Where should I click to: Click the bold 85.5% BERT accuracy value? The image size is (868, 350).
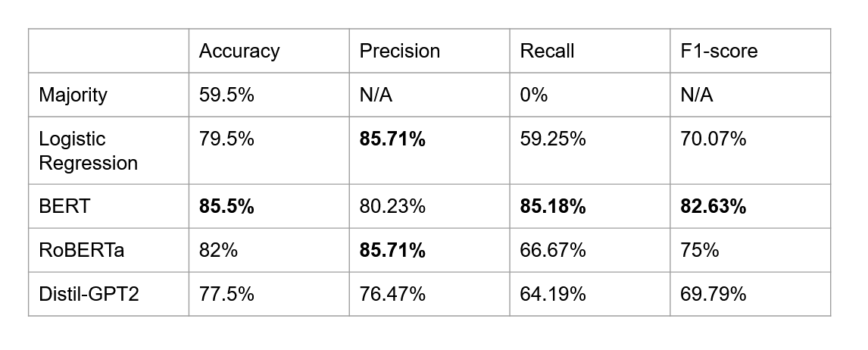[226, 206]
